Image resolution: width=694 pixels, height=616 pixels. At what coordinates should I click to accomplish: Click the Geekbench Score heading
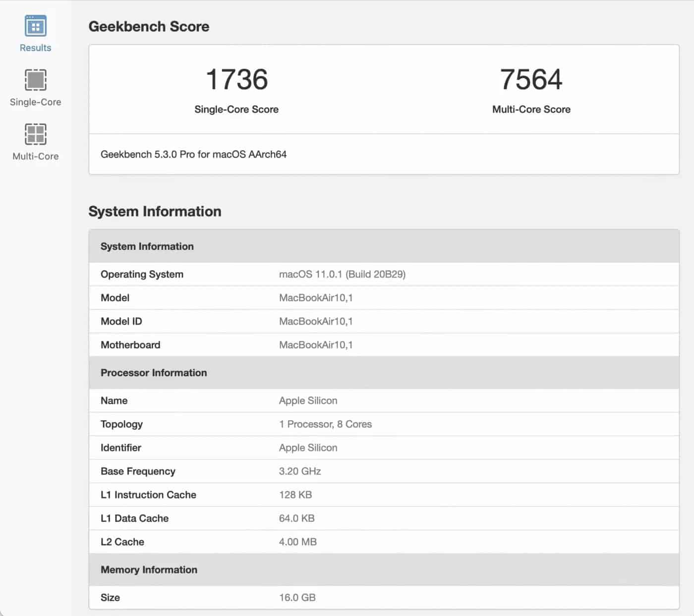(x=149, y=26)
